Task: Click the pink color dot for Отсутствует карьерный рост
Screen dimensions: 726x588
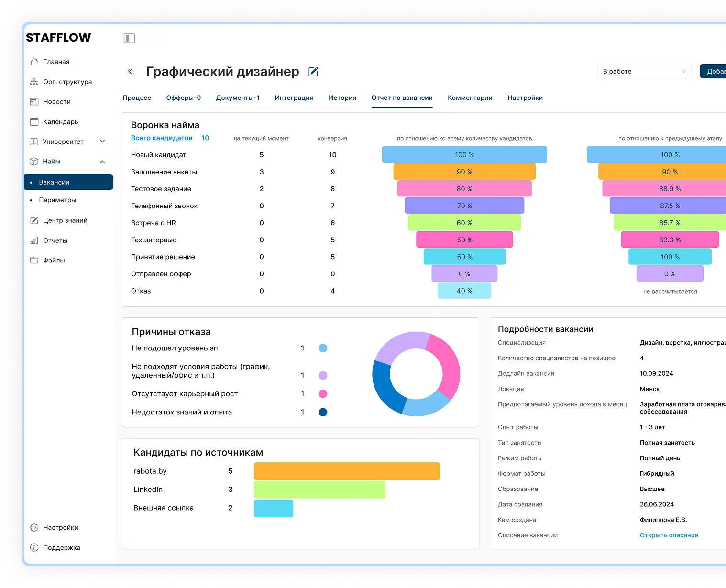Action: [x=323, y=394]
